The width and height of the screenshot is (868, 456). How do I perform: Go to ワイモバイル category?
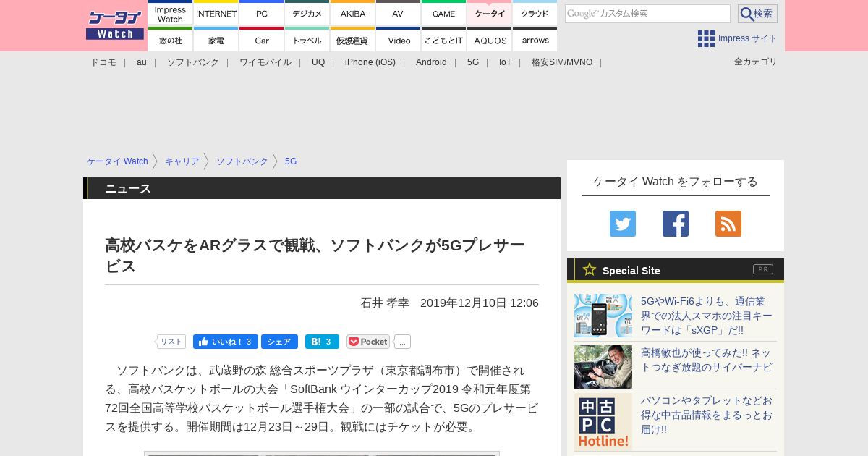265,62
